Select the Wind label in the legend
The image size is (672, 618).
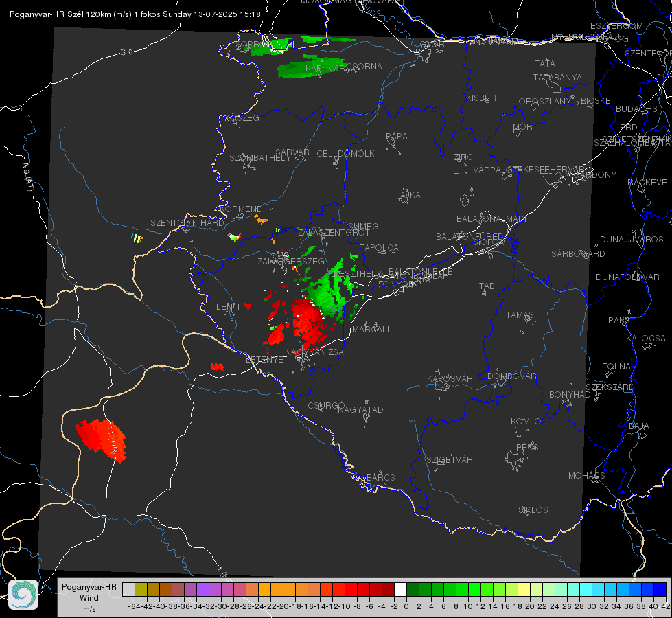89,598
